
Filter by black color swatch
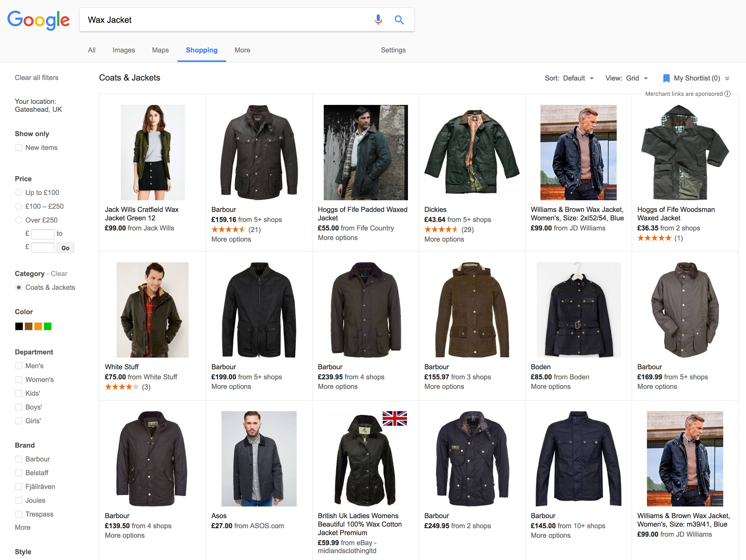(19, 326)
